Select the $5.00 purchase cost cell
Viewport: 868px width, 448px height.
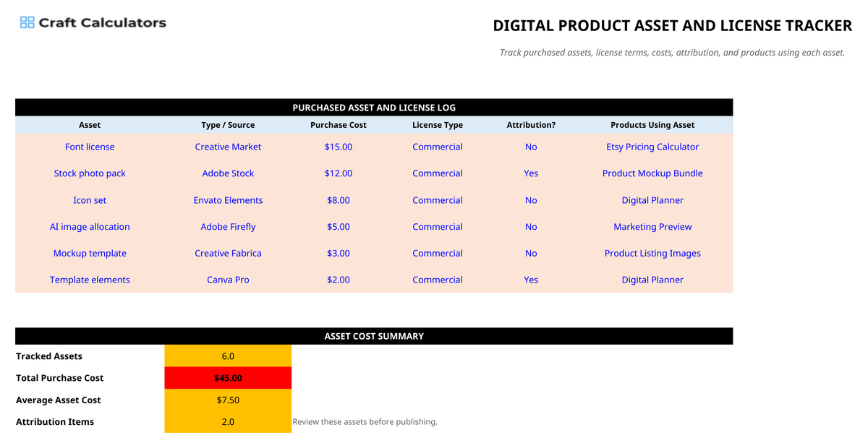coord(339,227)
